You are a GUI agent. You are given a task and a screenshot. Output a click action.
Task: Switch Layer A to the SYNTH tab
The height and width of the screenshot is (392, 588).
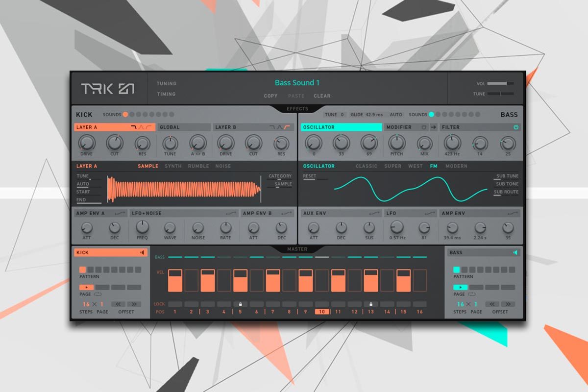[x=173, y=166]
